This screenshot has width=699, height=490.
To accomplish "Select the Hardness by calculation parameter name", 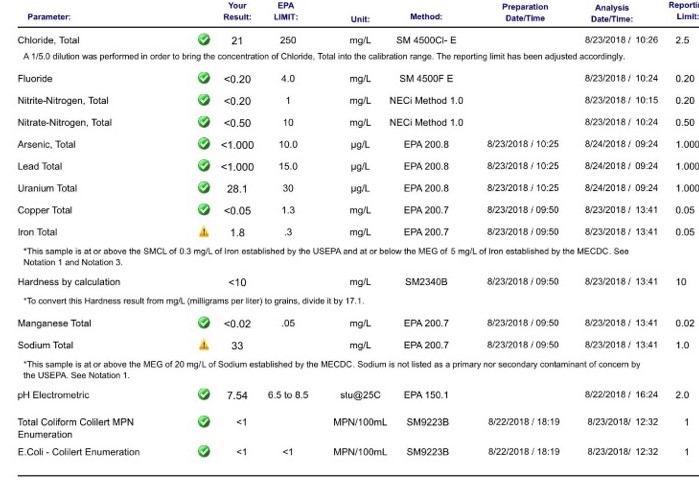I will pos(69,282).
